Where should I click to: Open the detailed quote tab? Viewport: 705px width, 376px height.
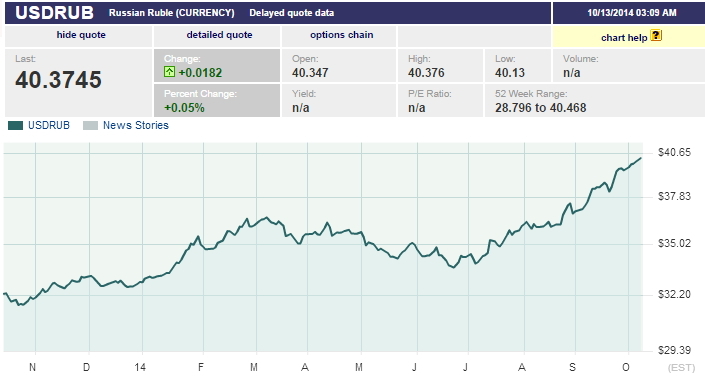[219, 35]
